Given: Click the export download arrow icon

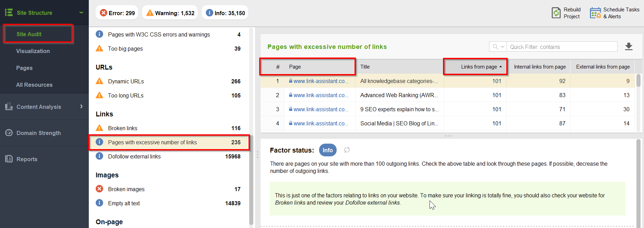Looking at the screenshot, I should pos(629,46).
